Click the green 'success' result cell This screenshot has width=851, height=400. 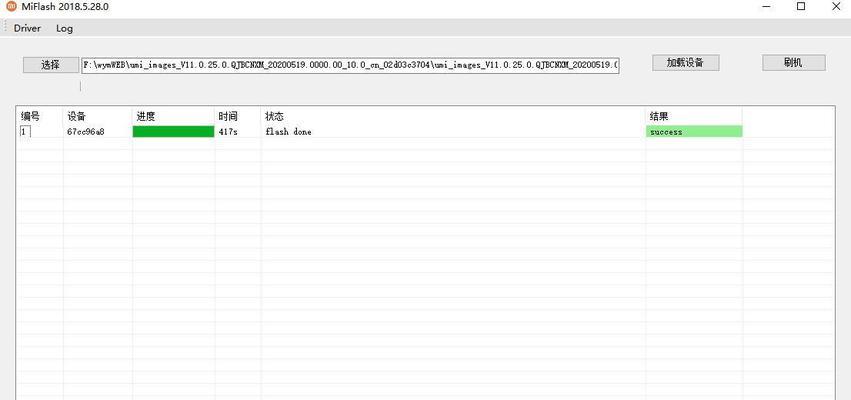tap(694, 131)
